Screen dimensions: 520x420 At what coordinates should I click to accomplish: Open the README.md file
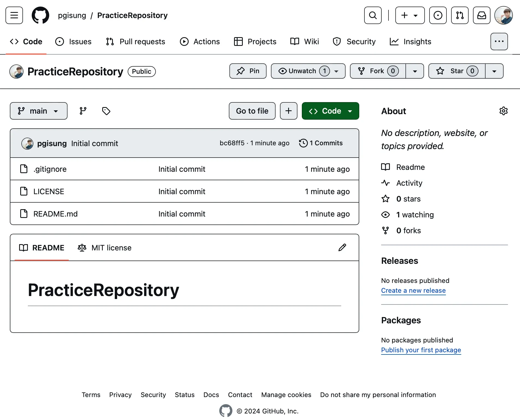[x=55, y=214]
